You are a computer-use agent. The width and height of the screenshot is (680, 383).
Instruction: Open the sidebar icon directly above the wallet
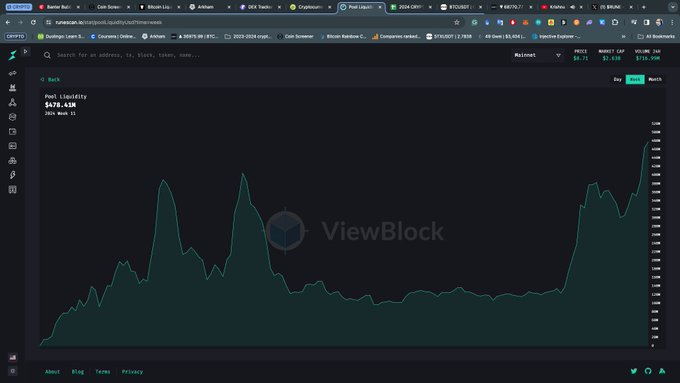click(13, 117)
